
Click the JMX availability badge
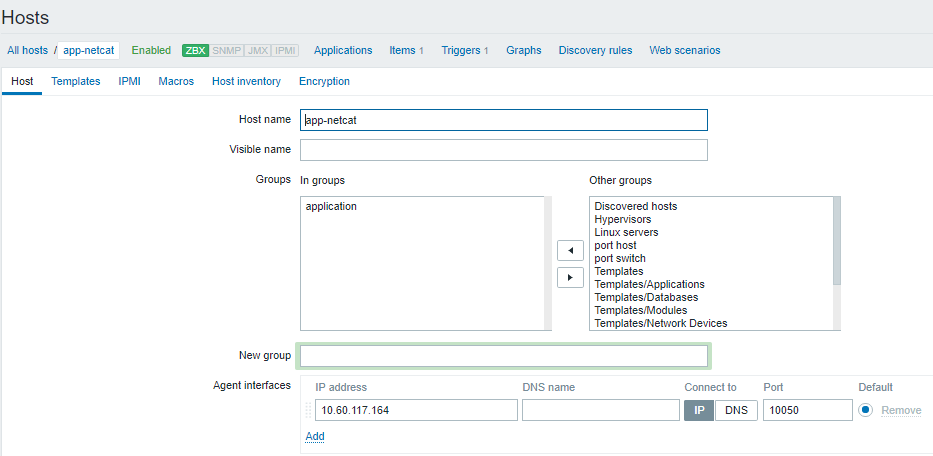click(x=257, y=50)
